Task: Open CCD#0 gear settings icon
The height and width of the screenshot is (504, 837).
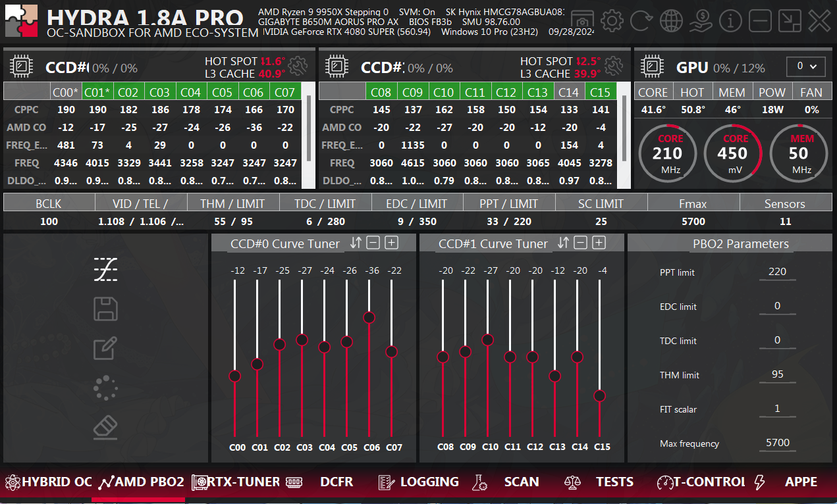Action: (298, 64)
